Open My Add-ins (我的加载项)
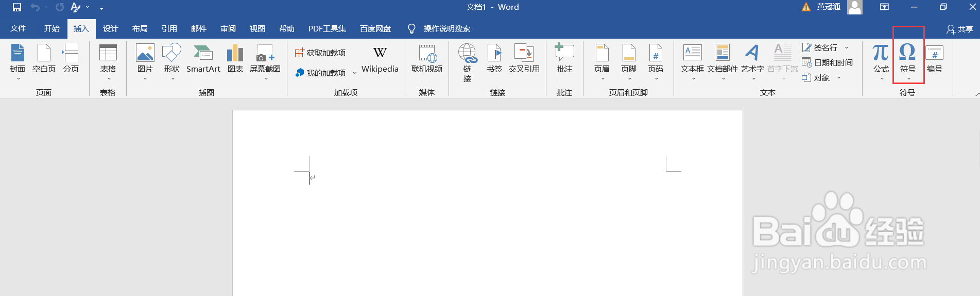The width and height of the screenshot is (980, 296). click(320, 73)
